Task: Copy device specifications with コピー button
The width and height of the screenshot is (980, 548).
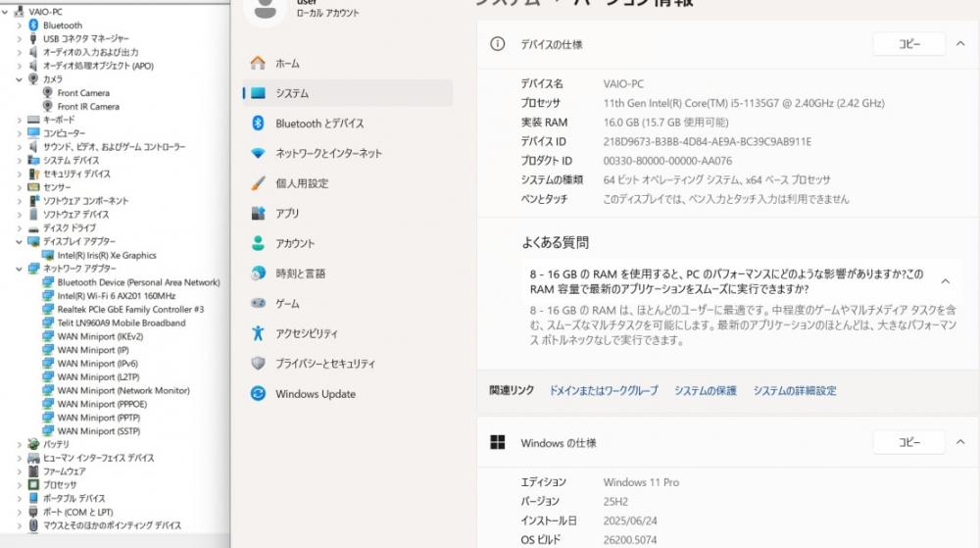Action: point(908,44)
